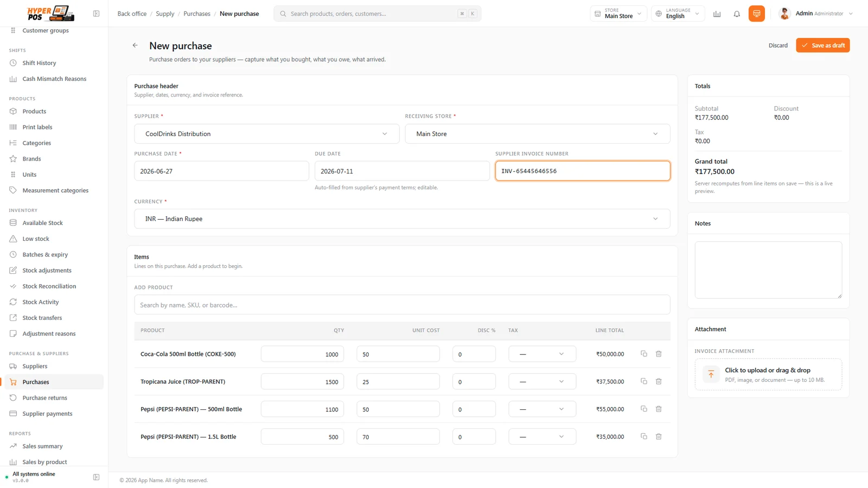Navigate to Suppliers in the sidebar

pos(35,366)
